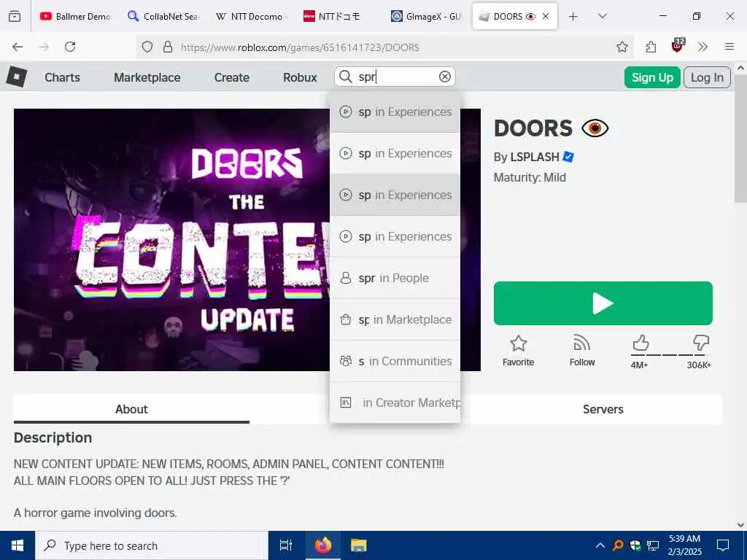Open Windows notification center
This screenshot has width=747, height=560.
pos(723,545)
